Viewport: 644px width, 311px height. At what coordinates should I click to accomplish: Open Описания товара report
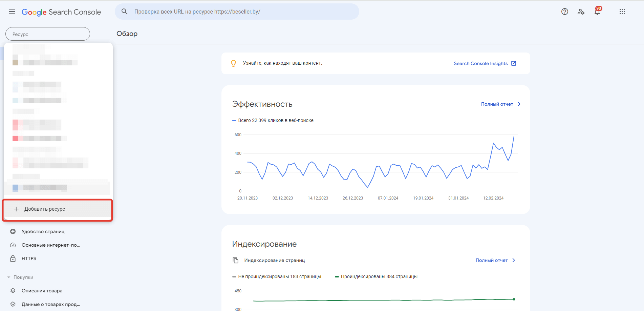point(42,291)
